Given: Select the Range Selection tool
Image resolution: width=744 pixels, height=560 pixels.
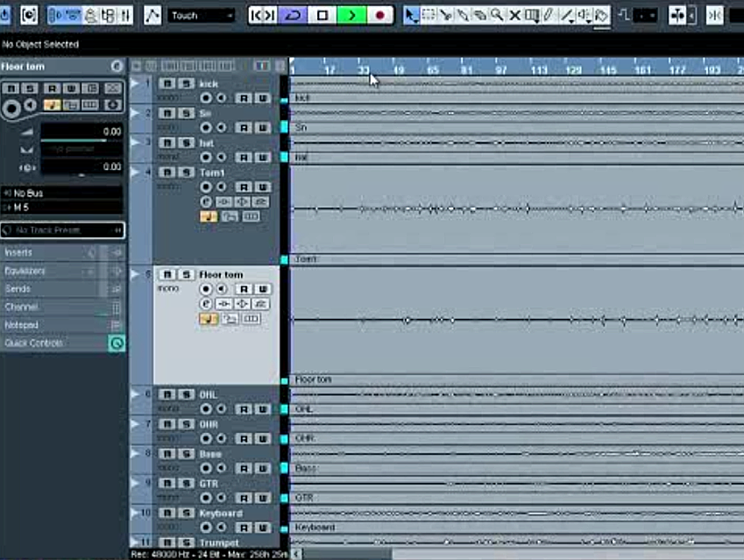Looking at the screenshot, I should tap(429, 15).
